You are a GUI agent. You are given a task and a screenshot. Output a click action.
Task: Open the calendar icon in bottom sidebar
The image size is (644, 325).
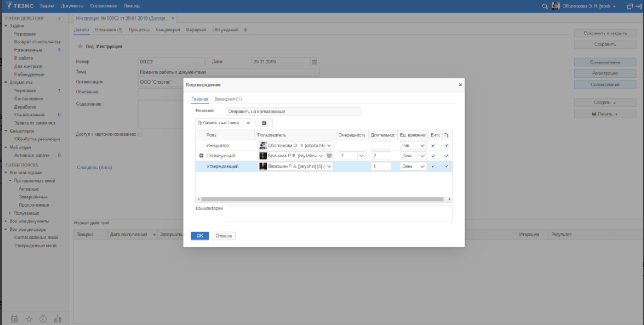pyautogui.click(x=14, y=319)
